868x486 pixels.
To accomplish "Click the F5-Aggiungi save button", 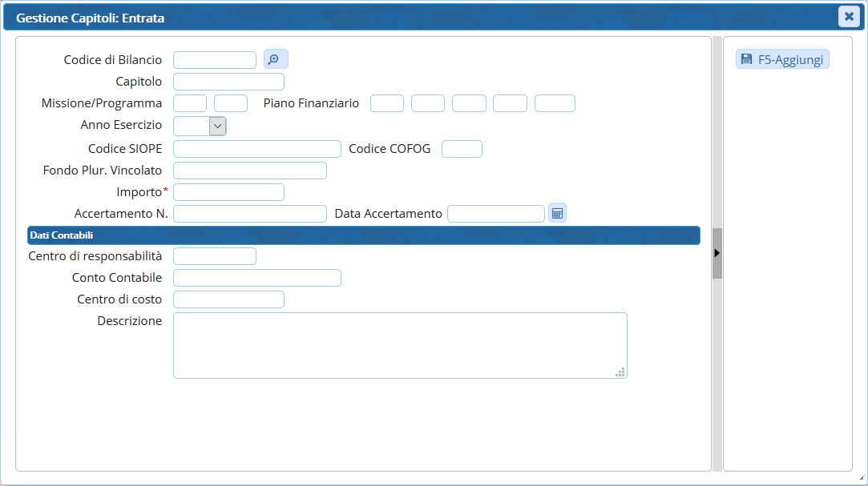I will 782,59.
